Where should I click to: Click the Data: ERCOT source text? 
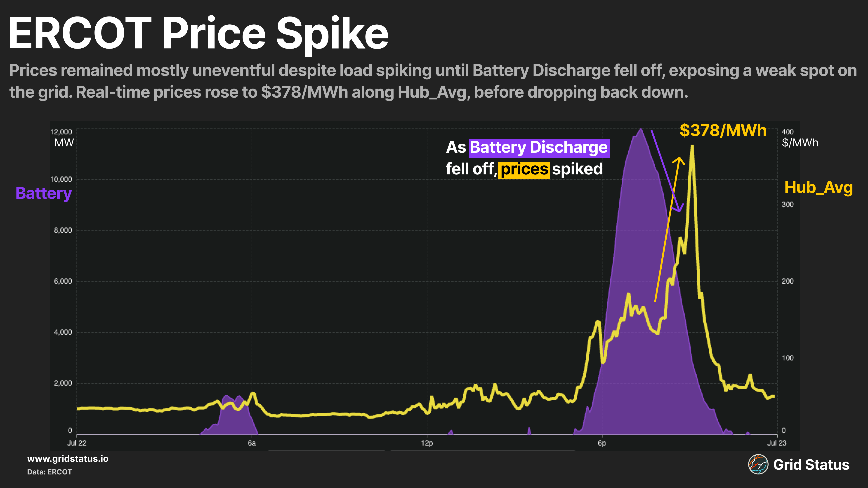(x=50, y=472)
